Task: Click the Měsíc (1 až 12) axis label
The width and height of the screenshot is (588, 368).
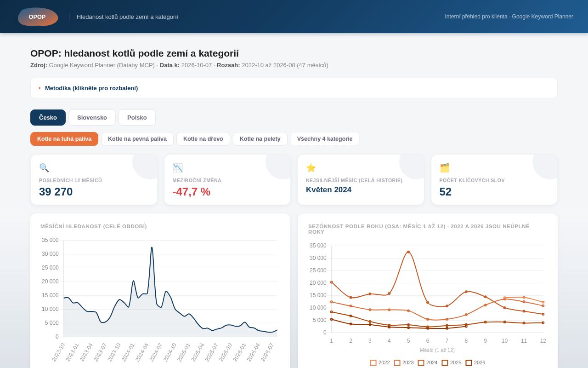Action: (437, 350)
